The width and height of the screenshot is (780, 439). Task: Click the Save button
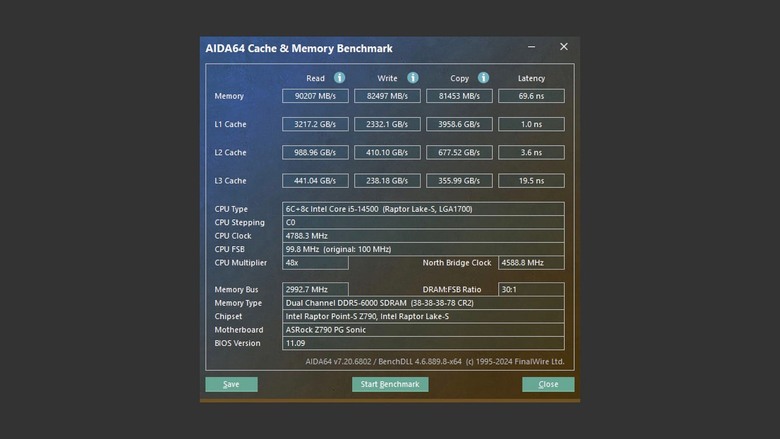[x=231, y=384]
